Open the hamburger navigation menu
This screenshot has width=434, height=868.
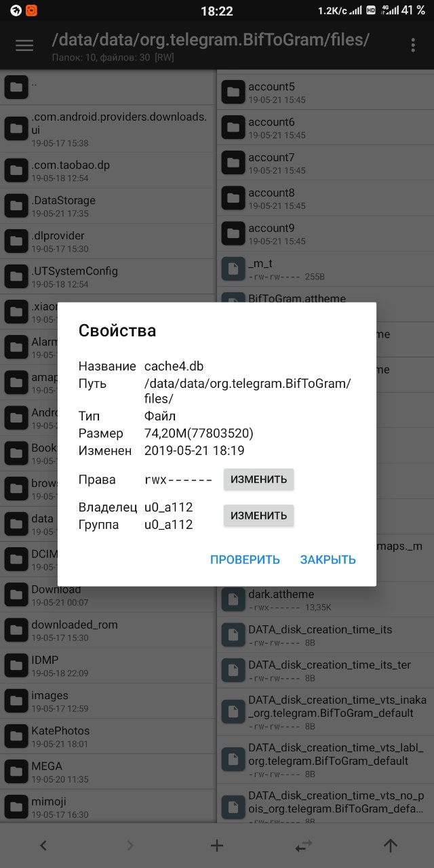coord(24,45)
